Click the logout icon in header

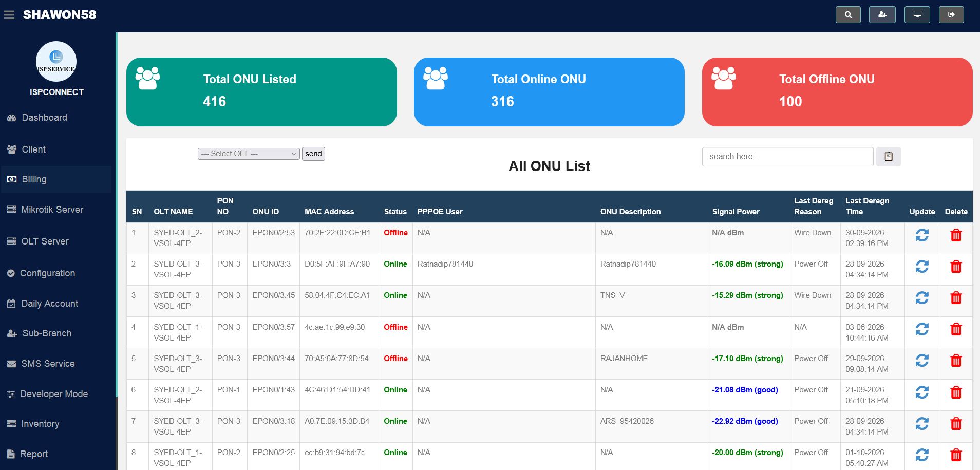951,15
